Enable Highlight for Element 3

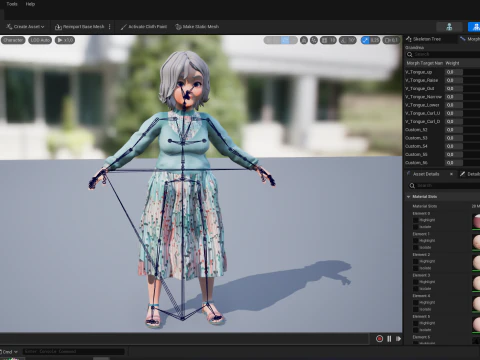(416, 282)
